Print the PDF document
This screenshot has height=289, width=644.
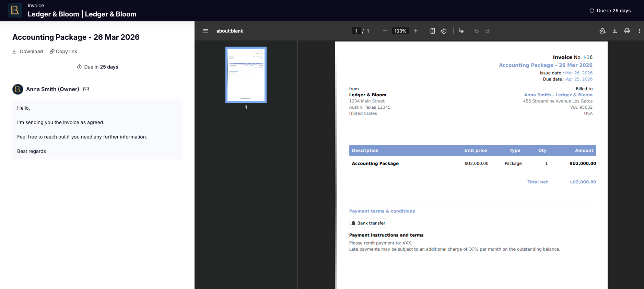pyautogui.click(x=627, y=31)
